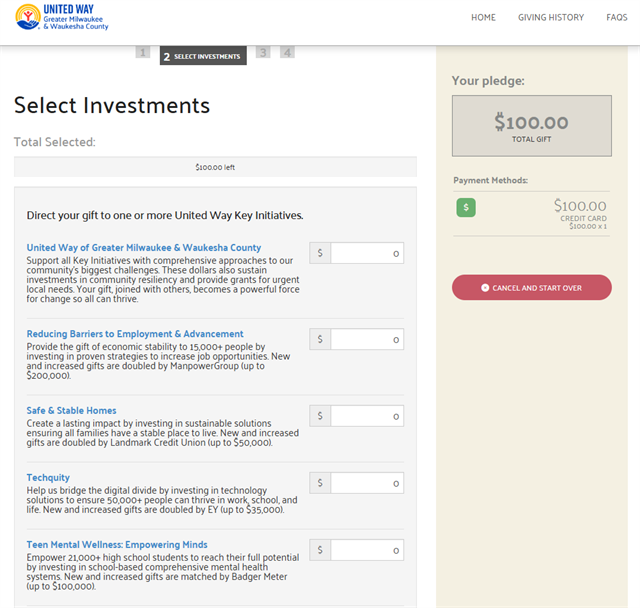Focus the amount field for Safe & Stable Homes
Viewport: 640px width, 608px height.
(367, 416)
